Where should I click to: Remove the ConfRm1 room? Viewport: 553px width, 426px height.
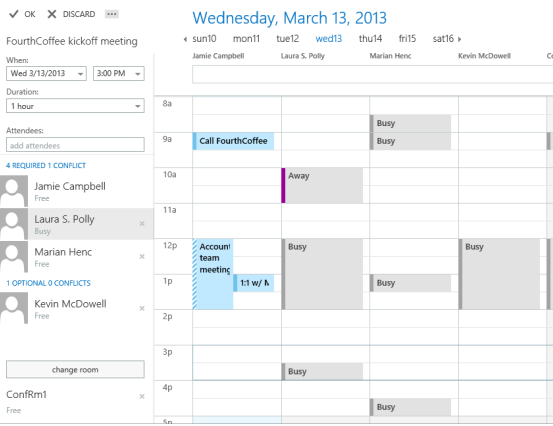point(142,396)
